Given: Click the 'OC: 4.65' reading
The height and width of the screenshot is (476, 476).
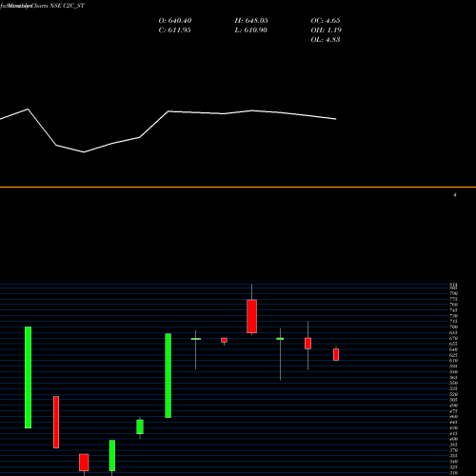Looking at the screenshot, I should point(326,21).
